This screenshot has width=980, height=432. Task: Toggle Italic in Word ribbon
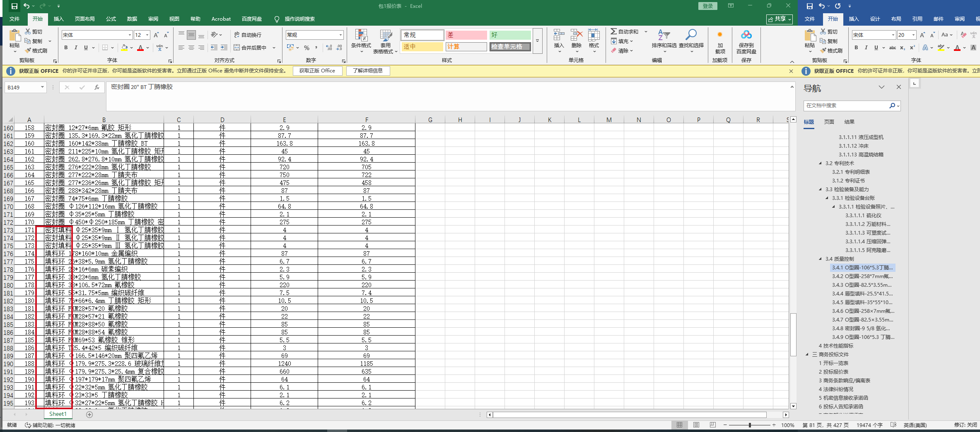tap(866, 48)
